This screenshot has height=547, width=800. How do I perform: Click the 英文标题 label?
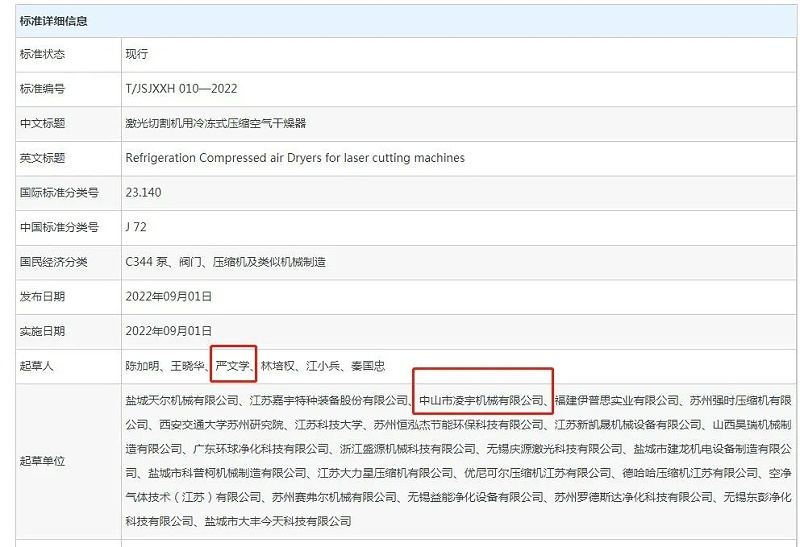42,158
